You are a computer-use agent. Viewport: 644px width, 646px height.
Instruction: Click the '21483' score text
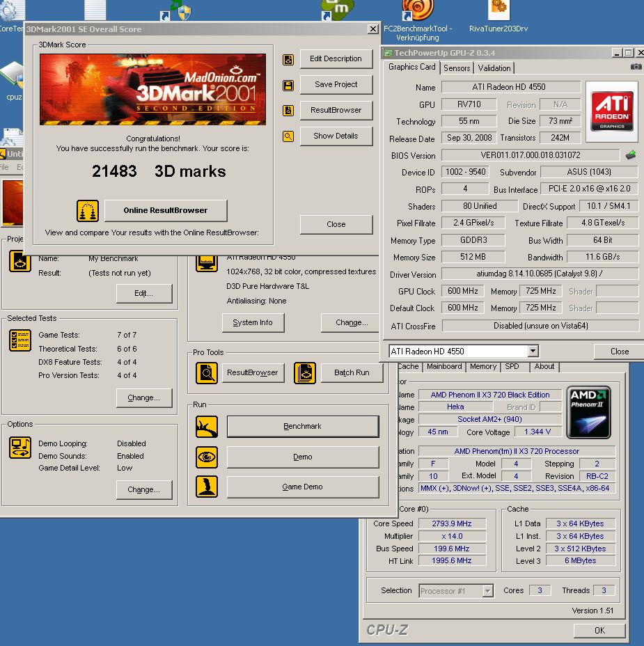pos(114,171)
